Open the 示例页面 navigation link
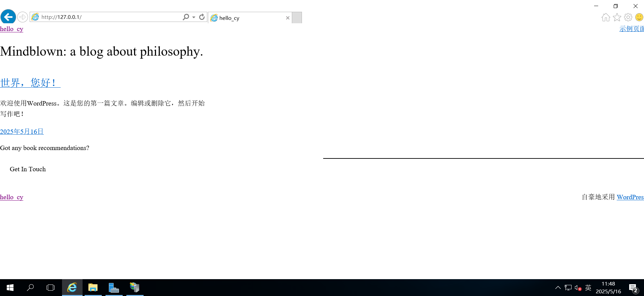 coord(632,29)
